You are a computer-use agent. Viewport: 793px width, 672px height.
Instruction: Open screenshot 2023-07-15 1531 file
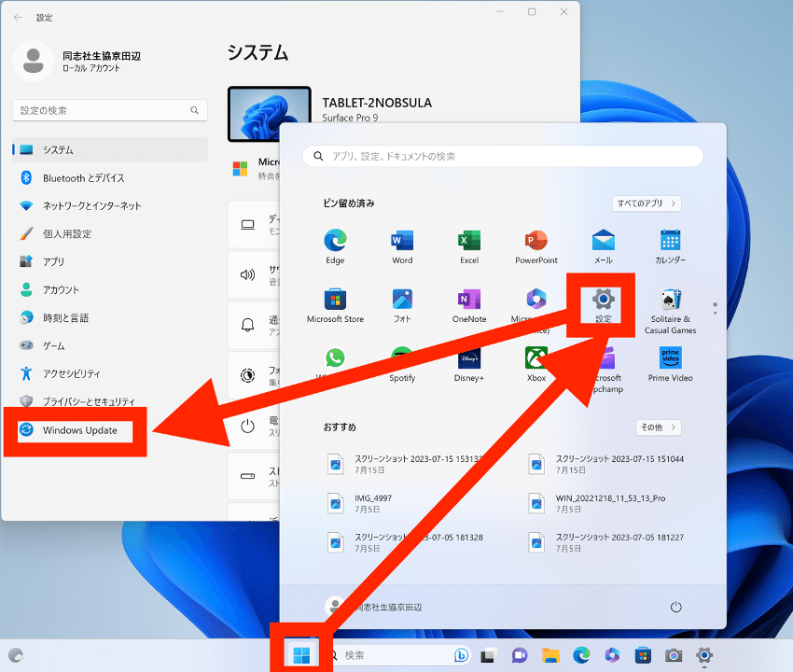point(405,464)
